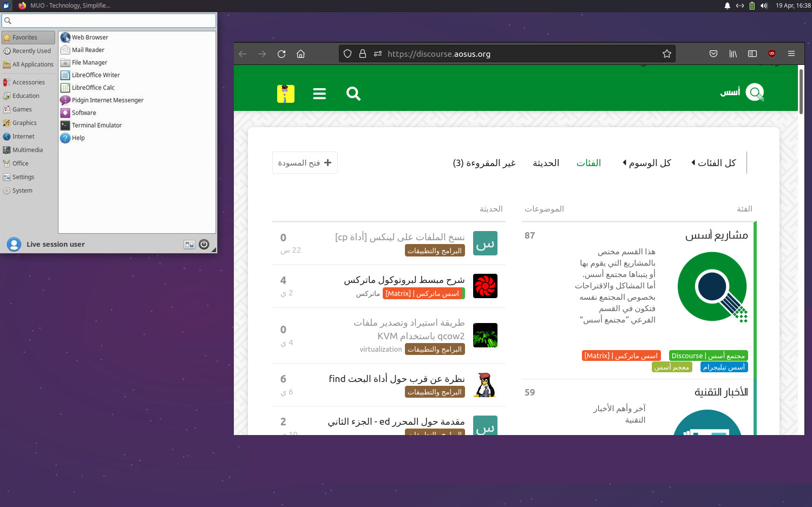Save the page to Pocket
812x507 pixels.
pos(713,54)
